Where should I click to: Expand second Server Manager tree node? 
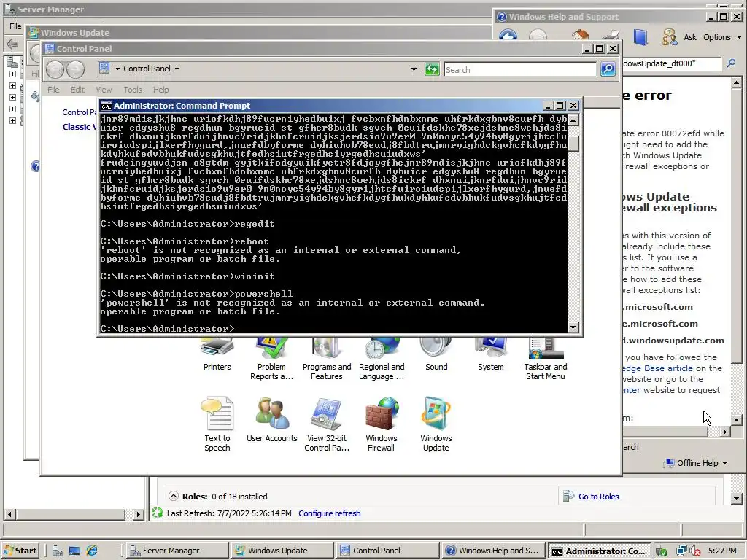(13, 86)
